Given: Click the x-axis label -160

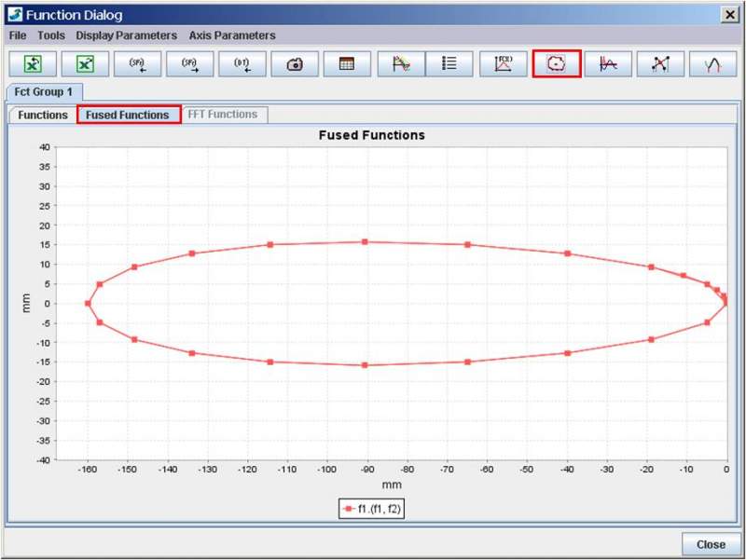Looking at the screenshot, I should [x=87, y=470].
